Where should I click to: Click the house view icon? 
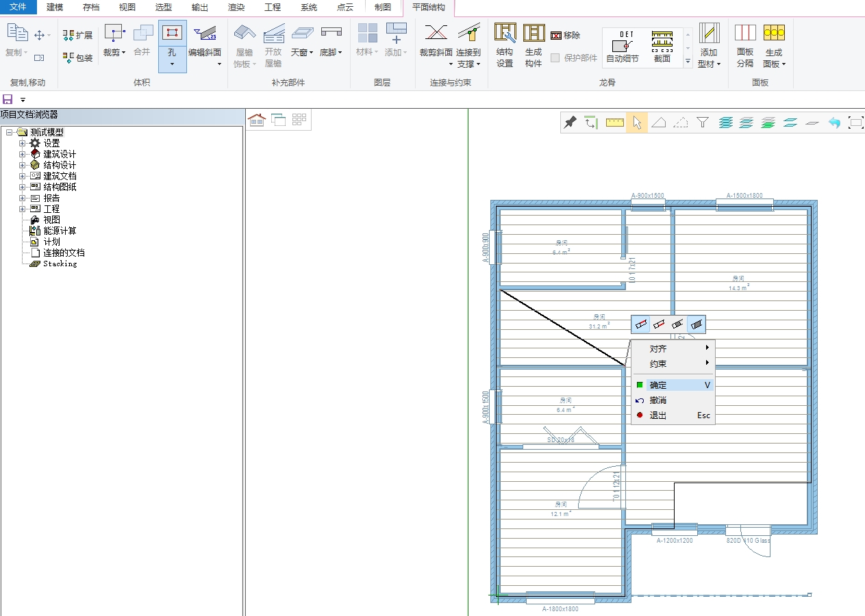[257, 120]
